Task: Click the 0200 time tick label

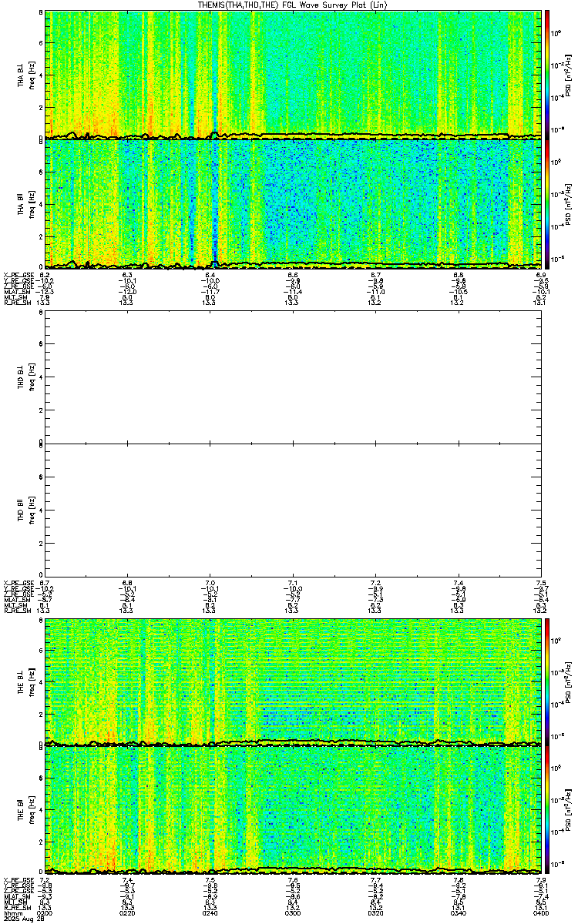Action: (x=45, y=913)
